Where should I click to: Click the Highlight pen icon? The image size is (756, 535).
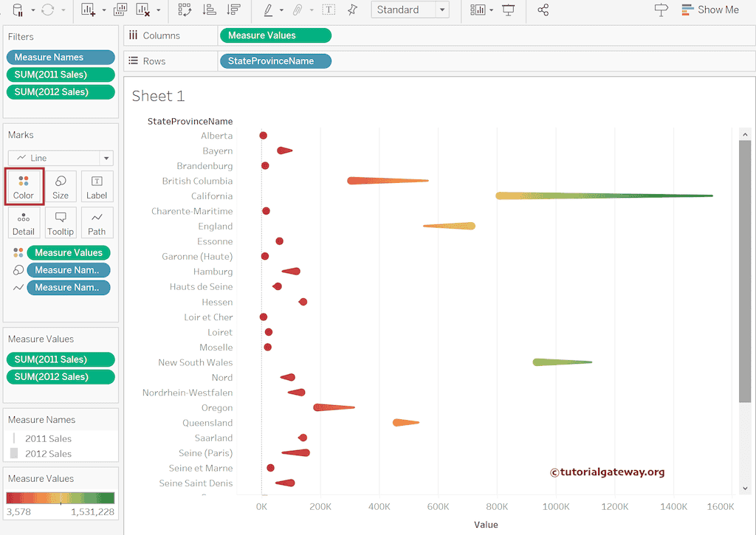(268, 10)
